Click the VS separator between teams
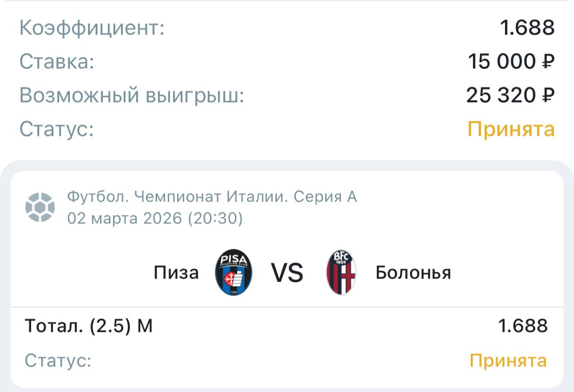574x392 pixels. [x=287, y=273]
